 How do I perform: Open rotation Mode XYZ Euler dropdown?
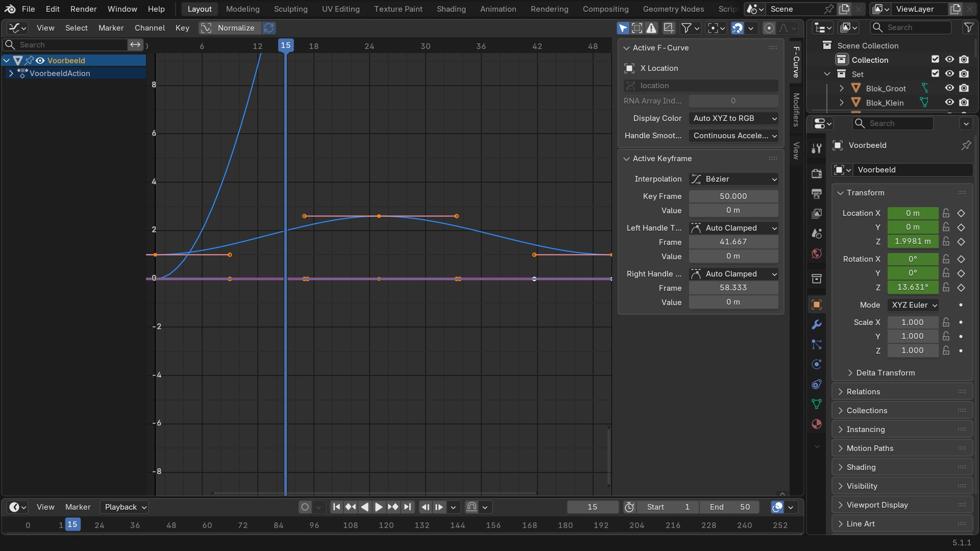tap(913, 305)
